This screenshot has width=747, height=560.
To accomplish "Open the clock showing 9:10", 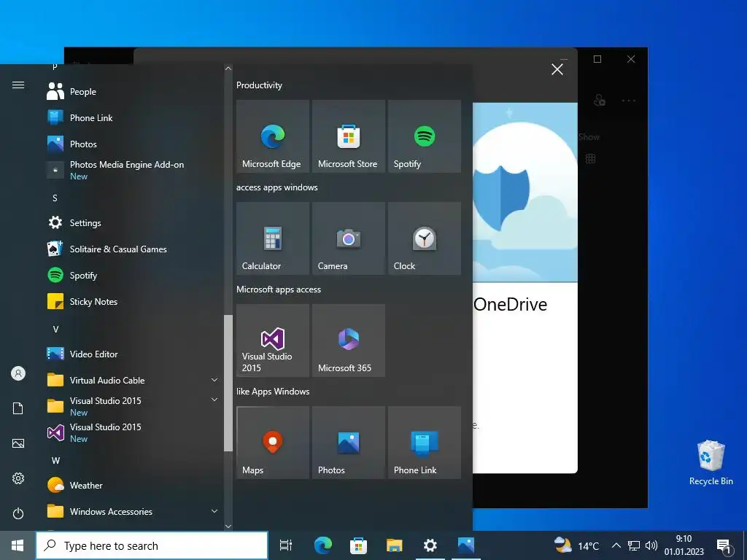I will (684, 545).
